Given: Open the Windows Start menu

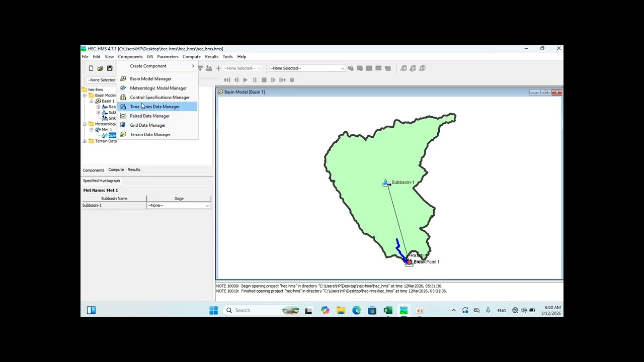Looking at the screenshot, I should point(213,310).
